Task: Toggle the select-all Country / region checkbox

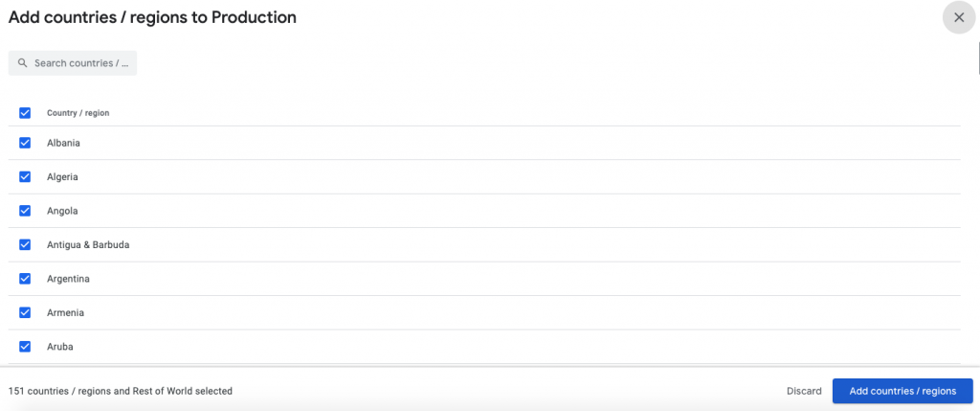Action: click(25, 113)
